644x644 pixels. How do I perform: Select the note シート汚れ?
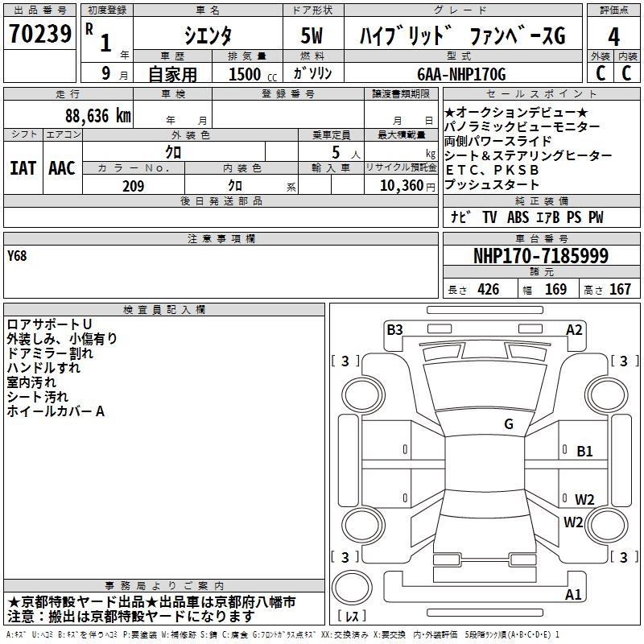click(37, 396)
